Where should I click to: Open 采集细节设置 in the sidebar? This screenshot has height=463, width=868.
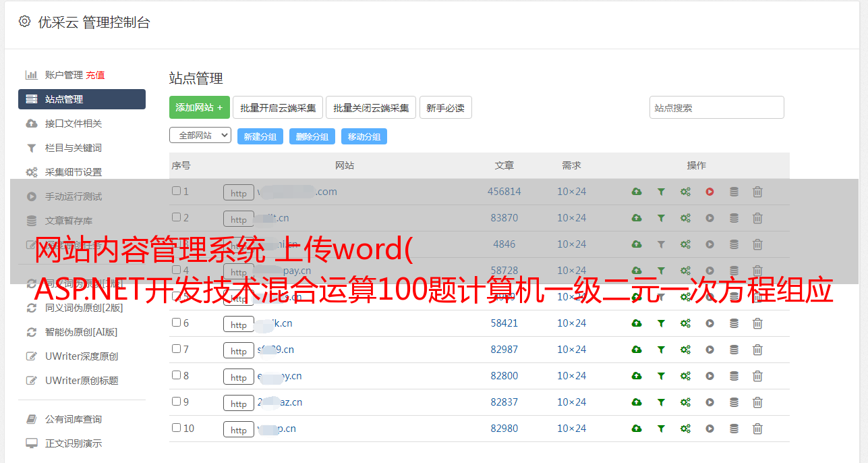pyautogui.click(x=74, y=172)
